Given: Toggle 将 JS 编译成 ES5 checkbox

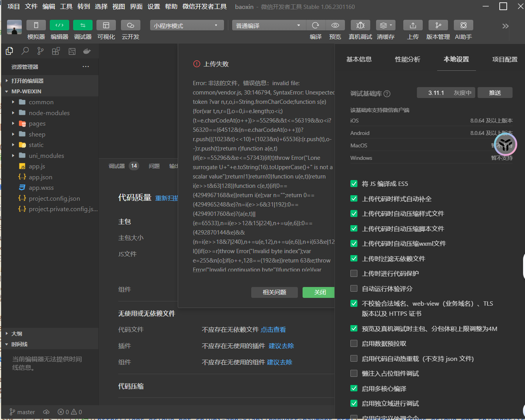Looking at the screenshot, I should tap(354, 184).
